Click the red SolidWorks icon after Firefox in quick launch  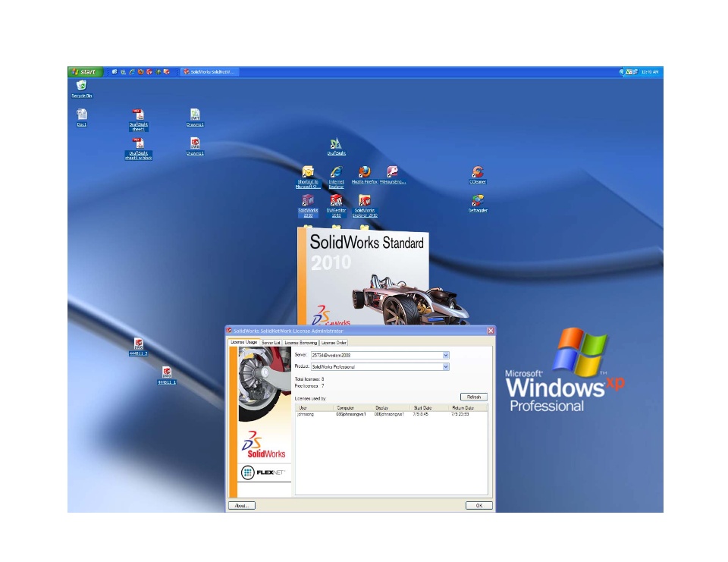(x=149, y=72)
